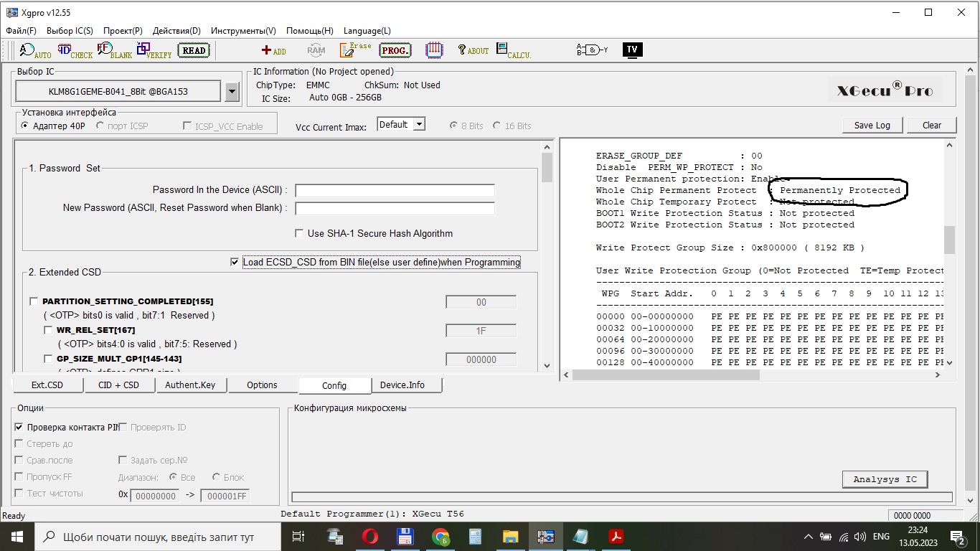The height and width of the screenshot is (551, 980).
Task: Select the Erase chip toolbar icon
Action: [x=356, y=50]
